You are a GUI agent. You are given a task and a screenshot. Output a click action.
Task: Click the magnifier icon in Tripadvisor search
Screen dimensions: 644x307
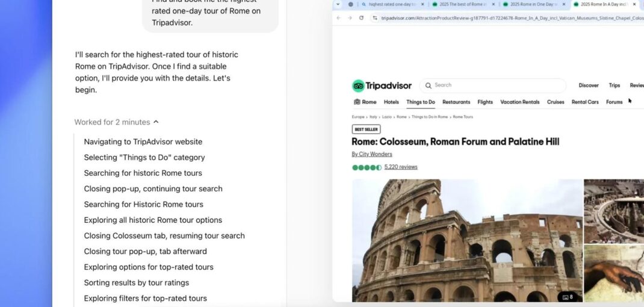coord(429,85)
